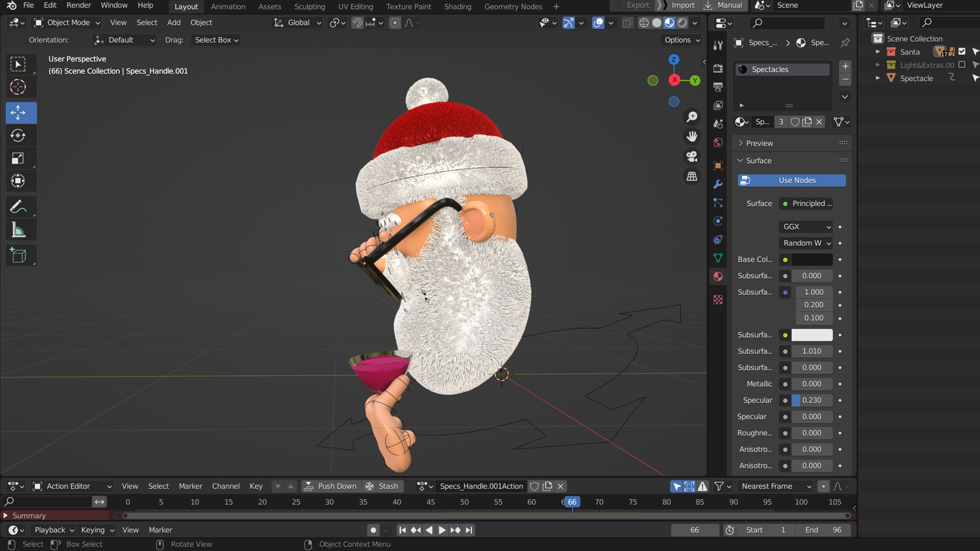Open the Object Constraints properties tab

(718, 240)
